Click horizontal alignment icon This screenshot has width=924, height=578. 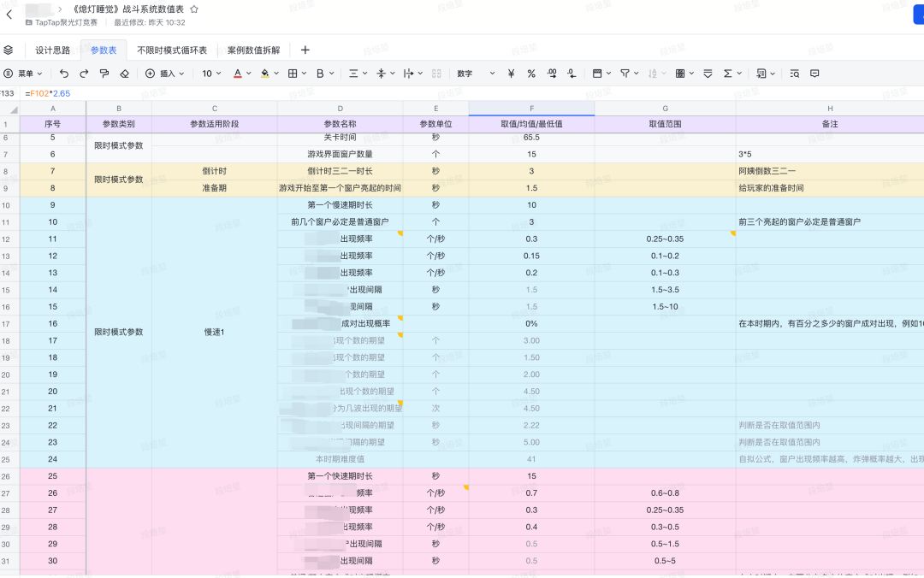[x=353, y=74]
